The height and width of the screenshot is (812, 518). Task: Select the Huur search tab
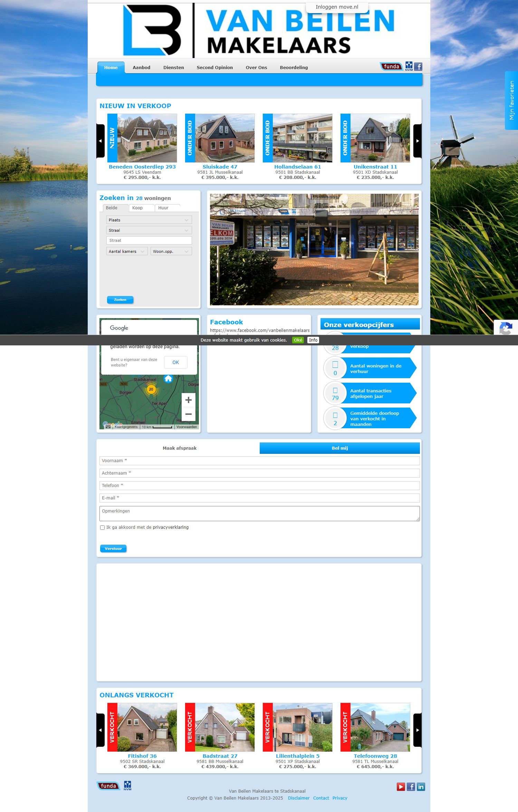pos(167,208)
